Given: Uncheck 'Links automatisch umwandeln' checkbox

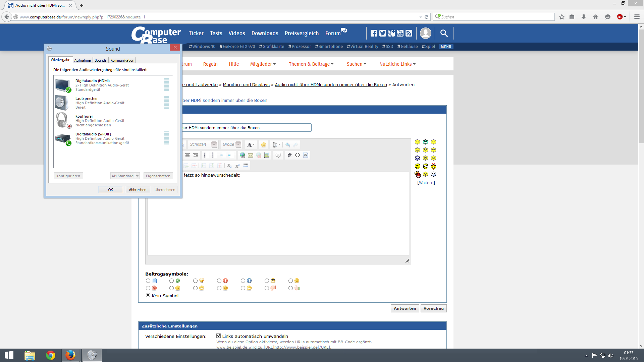Looking at the screenshot, I should [218, 336].
